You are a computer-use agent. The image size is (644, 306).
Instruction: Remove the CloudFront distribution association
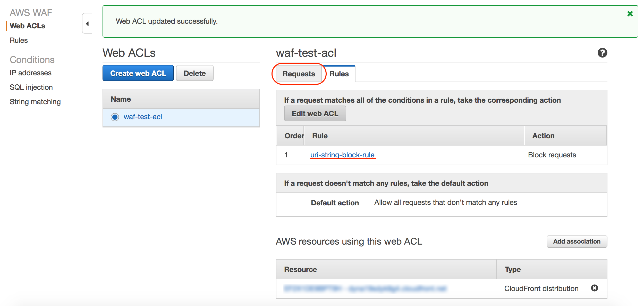pos(595,288)
